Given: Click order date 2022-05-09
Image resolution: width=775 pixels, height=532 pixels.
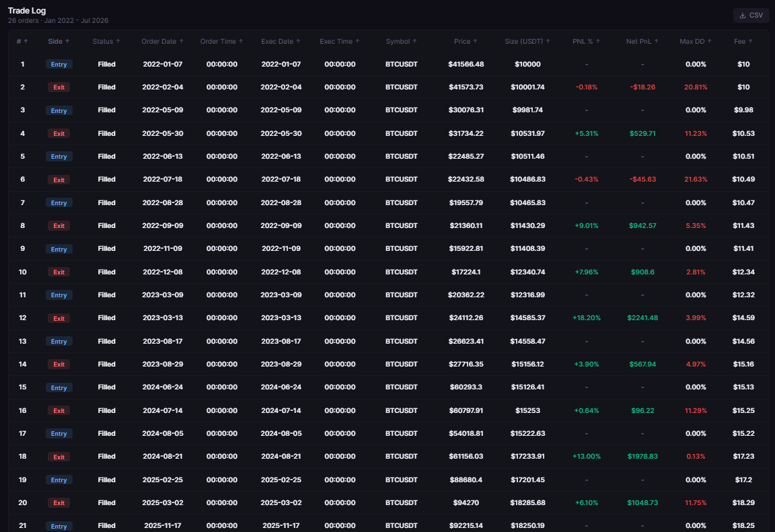Looking at the screenshot, I should tap(163, 110).
